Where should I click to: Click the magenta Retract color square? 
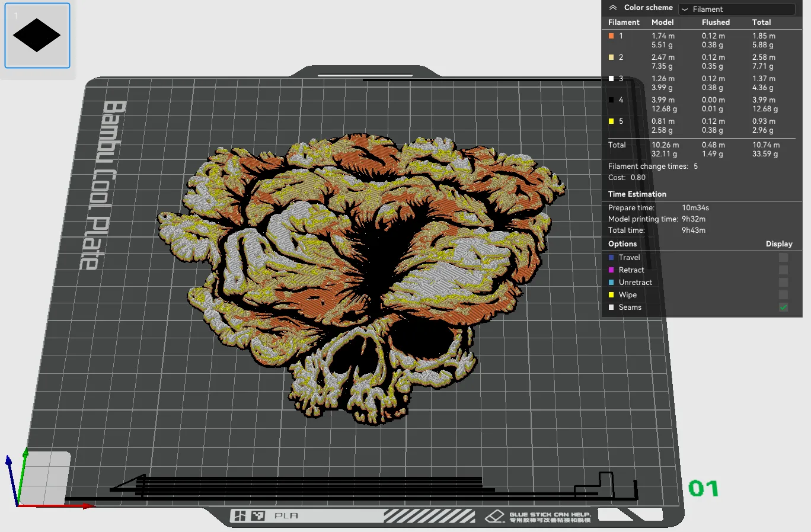tap(611, 270)
